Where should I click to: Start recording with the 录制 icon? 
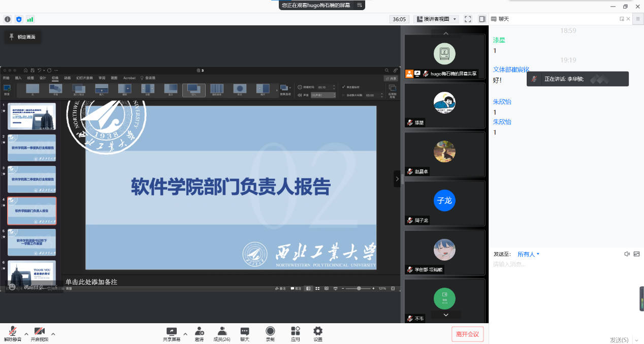pyautogui.click(x=270, y=333)
